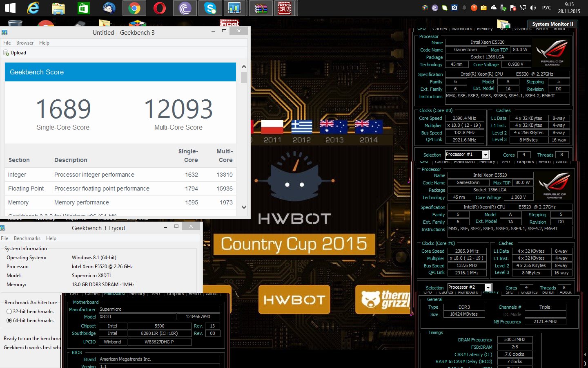Click the Geekbench results scrollbar down arrow
Viewport: 588px width, 368px height.
point(244,207)
